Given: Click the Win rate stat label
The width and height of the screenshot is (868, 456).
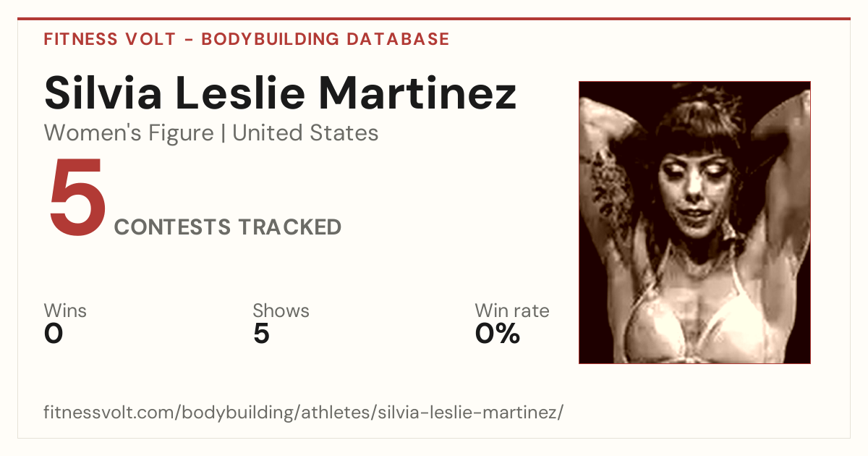Looking at the screenshot, I should point(512,311).
